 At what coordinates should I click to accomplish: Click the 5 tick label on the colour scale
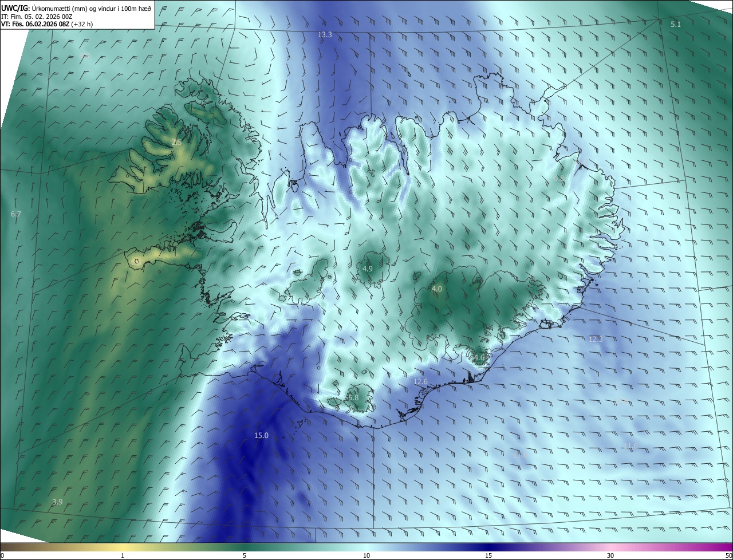[245, 555]
